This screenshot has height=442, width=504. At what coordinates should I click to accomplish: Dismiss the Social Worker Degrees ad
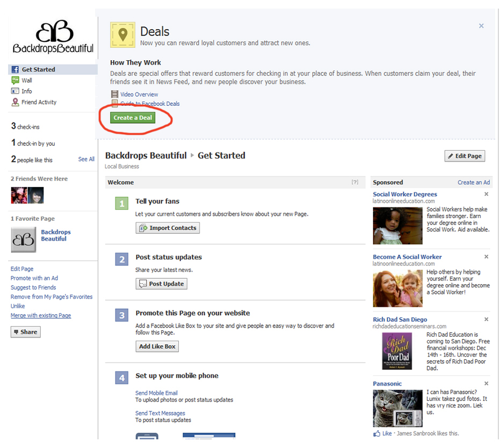click(x=486, y=194)
